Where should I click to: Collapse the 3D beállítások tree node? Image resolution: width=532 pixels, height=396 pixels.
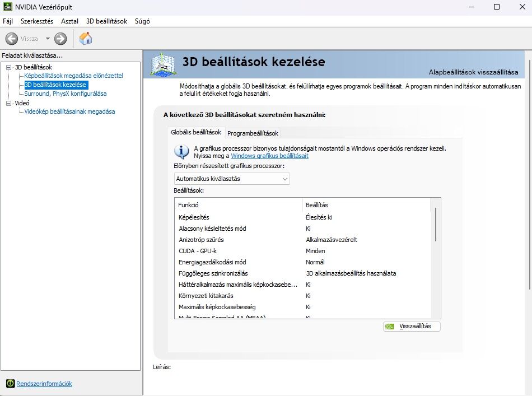[9, 67]
